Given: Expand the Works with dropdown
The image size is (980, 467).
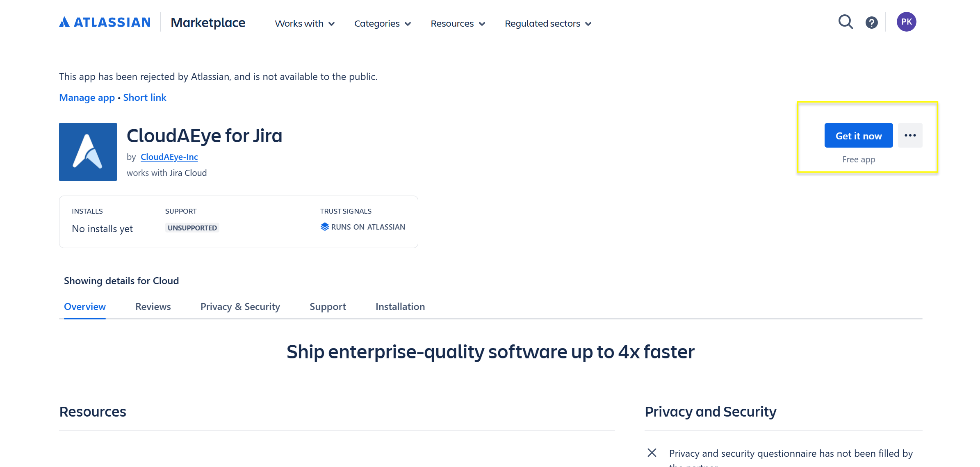Looking at the screenshot, I should click(x=305, y=23).
